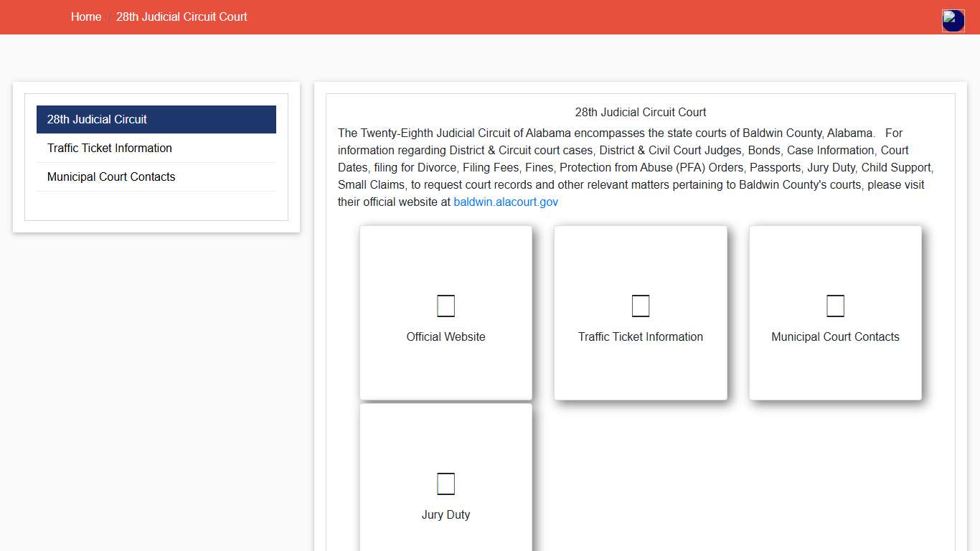Click the breadcrumb separator after Home
Screen dimensions: 980x551
coord(109,17)
